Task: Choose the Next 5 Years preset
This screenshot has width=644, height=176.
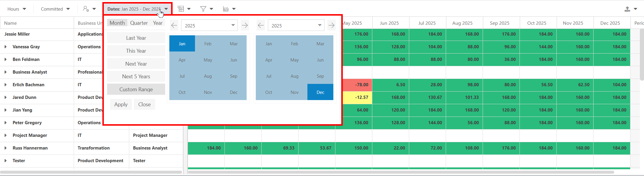Action: point(136,77)
